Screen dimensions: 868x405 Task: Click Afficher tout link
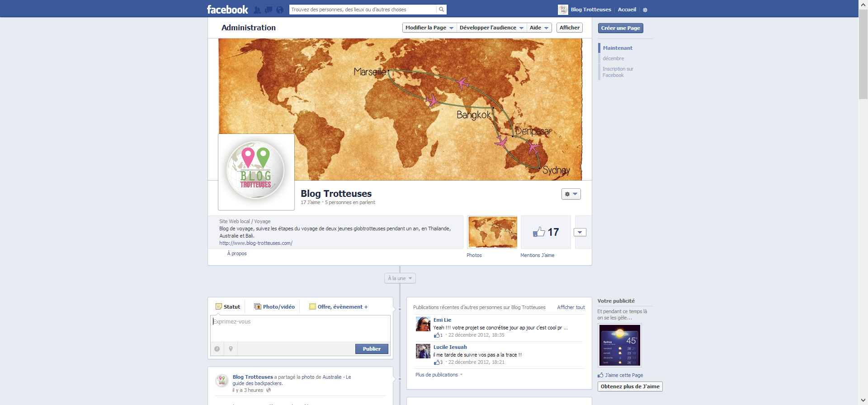(x=571, y=307)
